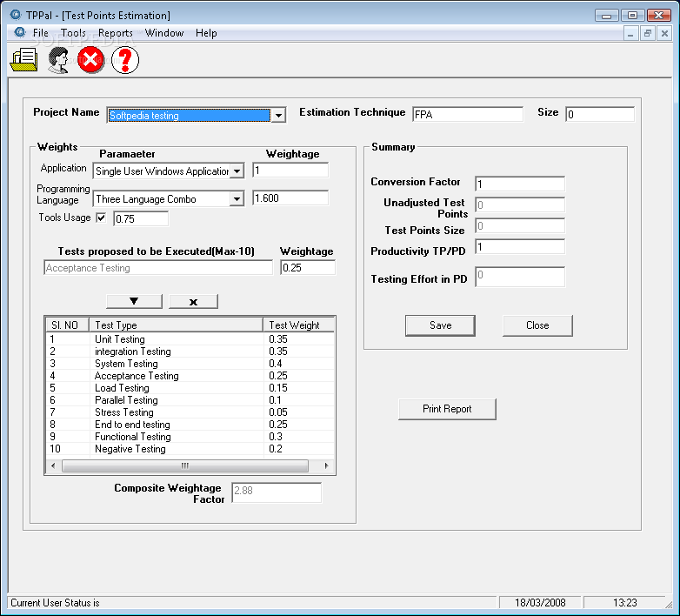Screen dimensions: 680x616
Task: Click the Tools Usage 0.75 value field
Action: click(141, 218)
